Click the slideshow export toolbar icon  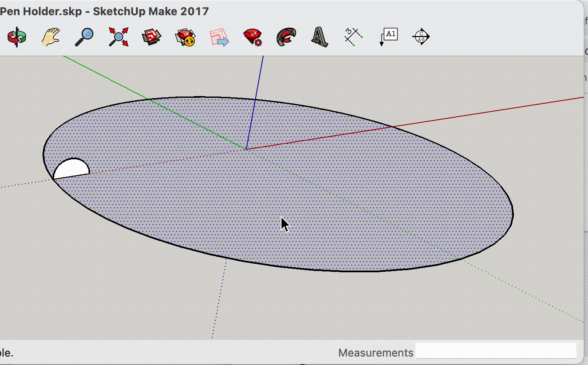pos(218,38)
